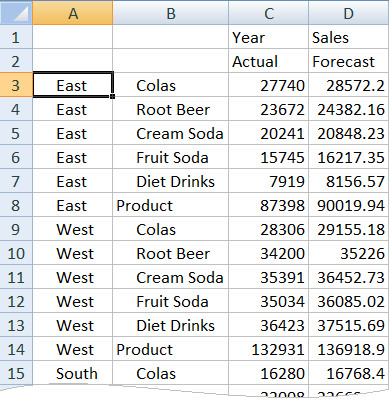This screenshot has height=400, width=389.
Task: Click the East Product total cell in column B
Action: [x=171, y=205]
